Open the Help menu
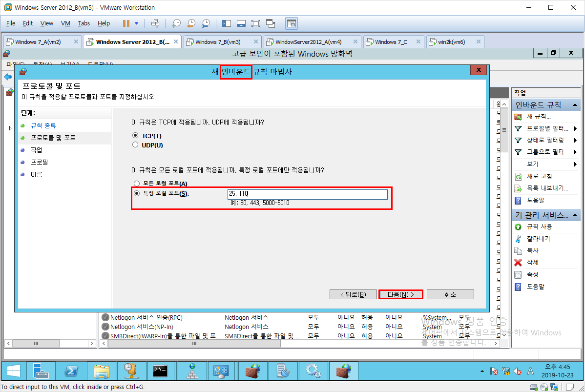This screenshot has width=585, height=392. coord(104,23)
